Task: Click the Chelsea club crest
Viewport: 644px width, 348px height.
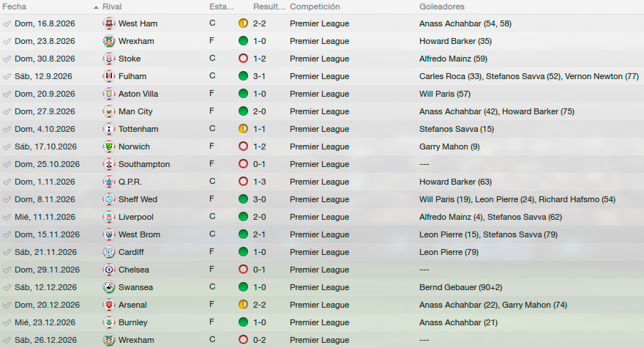Action: point(109,270)
